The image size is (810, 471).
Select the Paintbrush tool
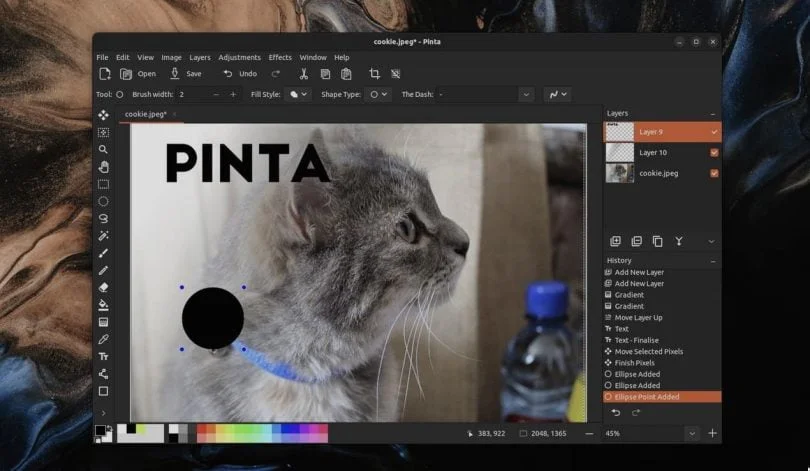pyautogui.click(x=103, y=253)
